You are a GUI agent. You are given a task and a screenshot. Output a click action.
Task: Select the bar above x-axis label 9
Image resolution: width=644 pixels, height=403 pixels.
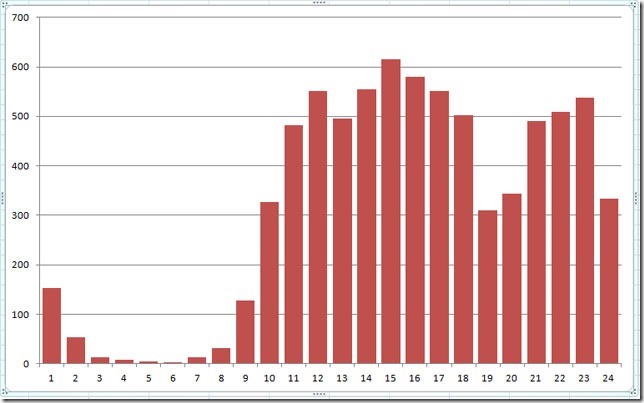[x=245, y=332]
